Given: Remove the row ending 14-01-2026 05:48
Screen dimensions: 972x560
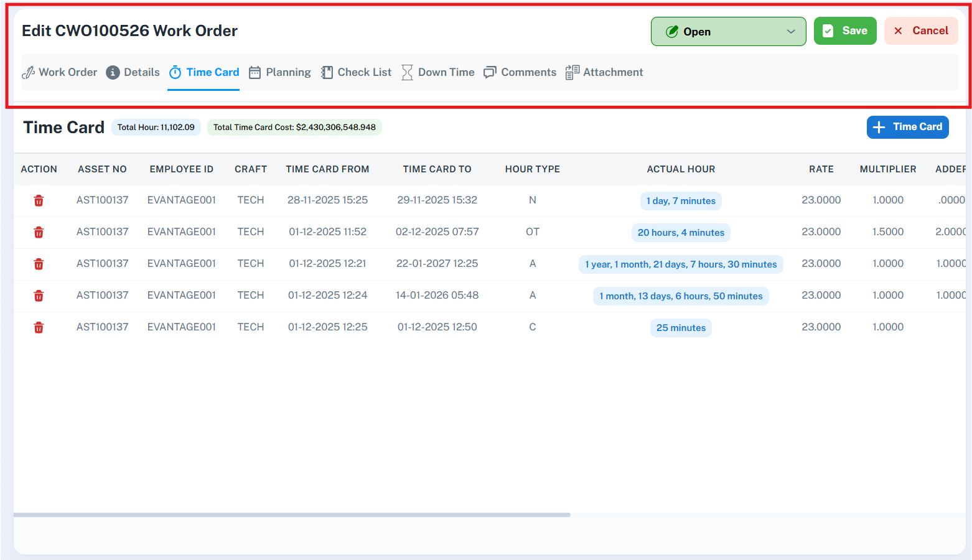Looking at the screenshot, I should point(39,296).
